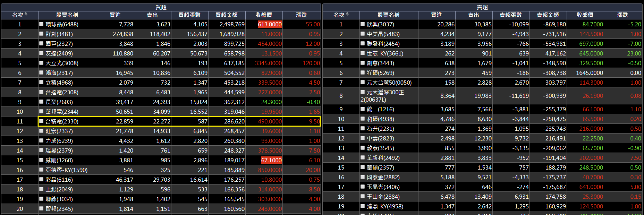Image resolution: width=644 pixels, height=215 pixels.
Task: Select the checkbox beside 智邦(2345)
Action: (41, 208)
